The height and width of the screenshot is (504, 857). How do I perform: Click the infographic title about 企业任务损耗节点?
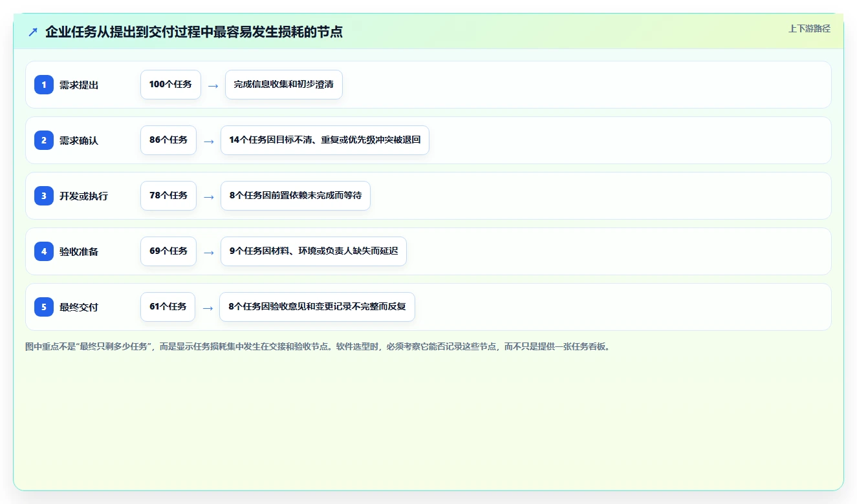tap(194, 32)
